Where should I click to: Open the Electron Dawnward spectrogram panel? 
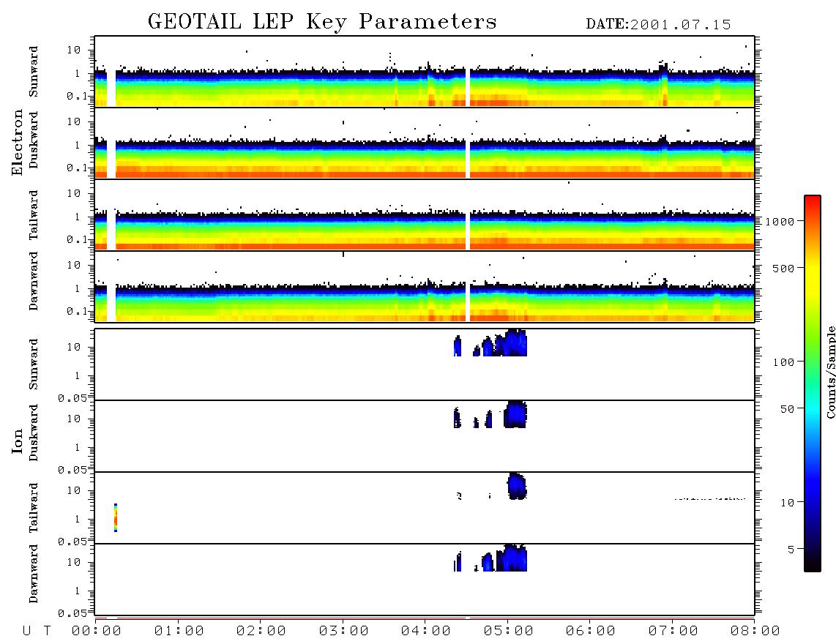(425, 286)
